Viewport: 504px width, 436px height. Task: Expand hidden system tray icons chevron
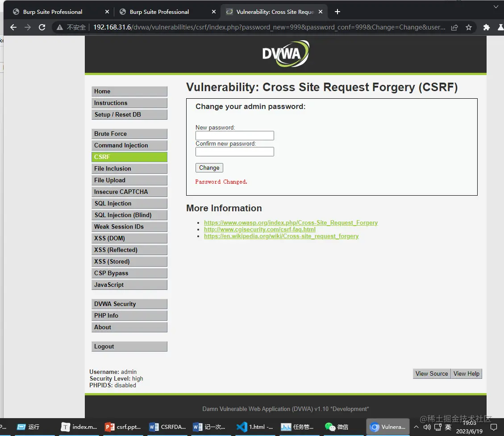(416, 427)
